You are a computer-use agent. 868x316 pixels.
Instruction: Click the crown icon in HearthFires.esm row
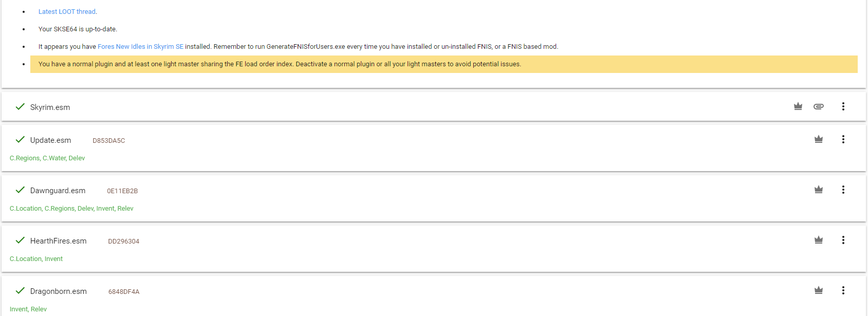coord(819,240)
